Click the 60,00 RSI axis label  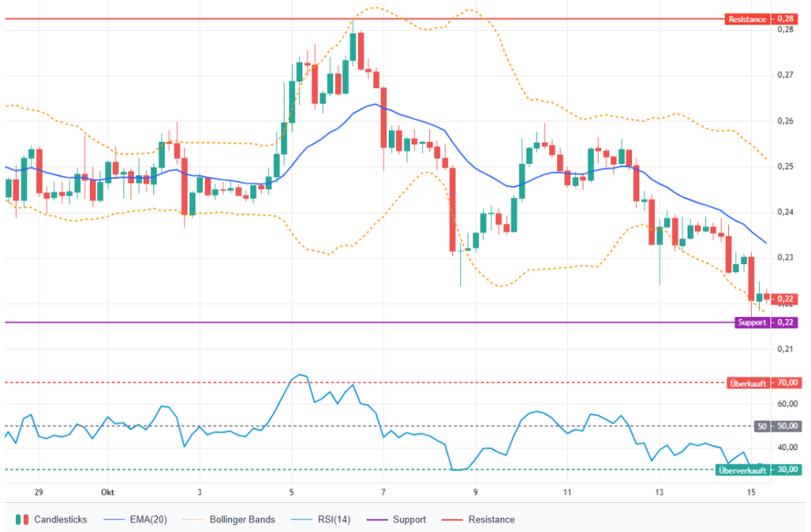pos(787,403)
